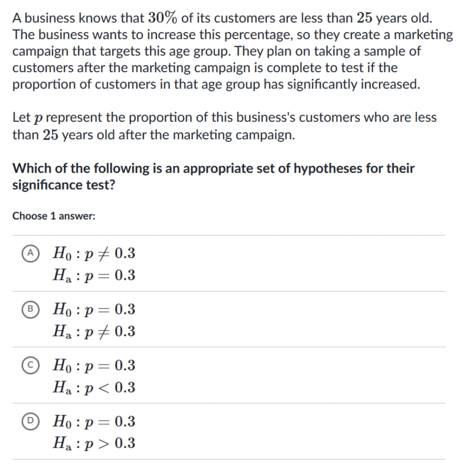Click option C's alternative hypothesis p < 0.3

coord(94,387)
